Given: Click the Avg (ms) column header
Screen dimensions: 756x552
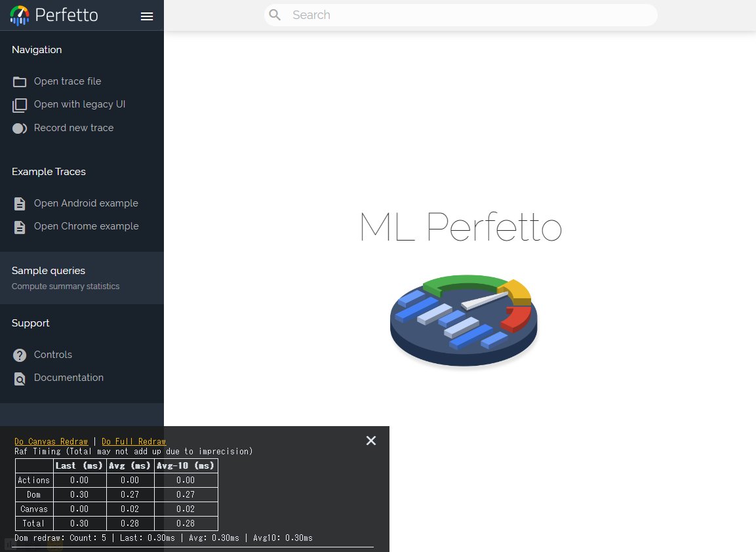Looking at the screenshot, I should point(130,465).
